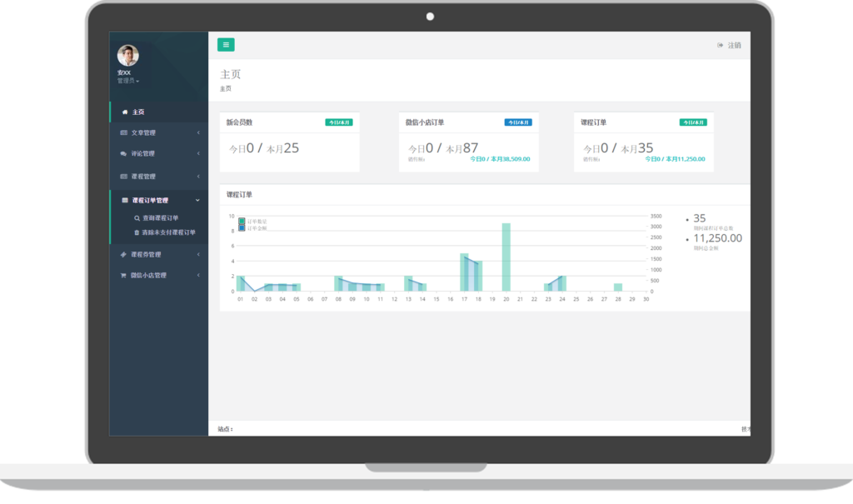Click the 文章管理 sidebar icon
Screen dimensions: 853x504
pos(123,132)
